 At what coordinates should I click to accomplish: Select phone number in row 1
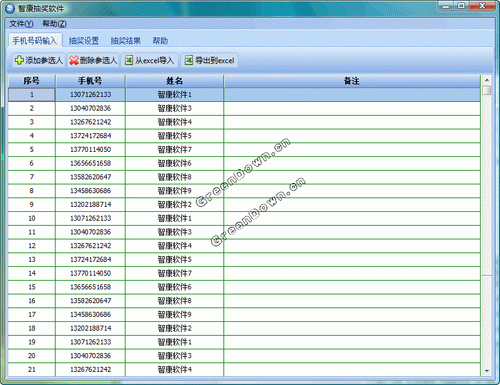coord(90,95)
